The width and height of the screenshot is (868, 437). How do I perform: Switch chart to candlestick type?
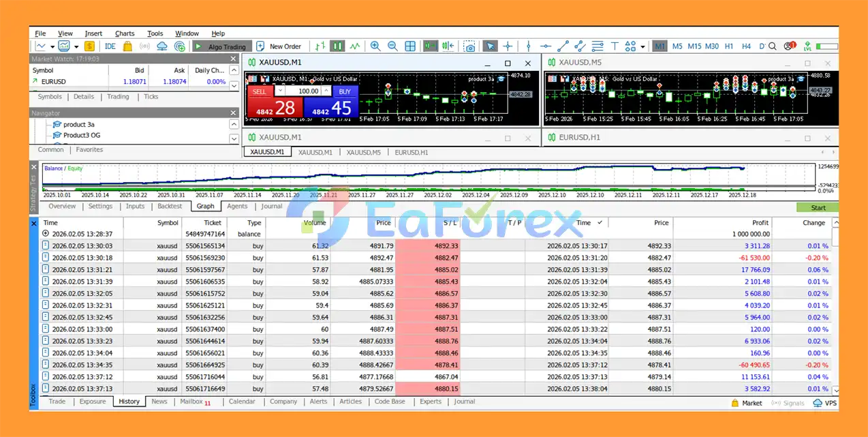tap(337, 46)
